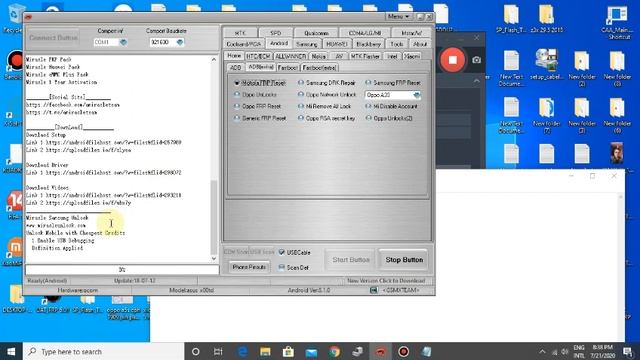Select Generic FRP Reset option
Image resolution: width=640 pixels, height=360 pixels.
click(x=260, y=118)
